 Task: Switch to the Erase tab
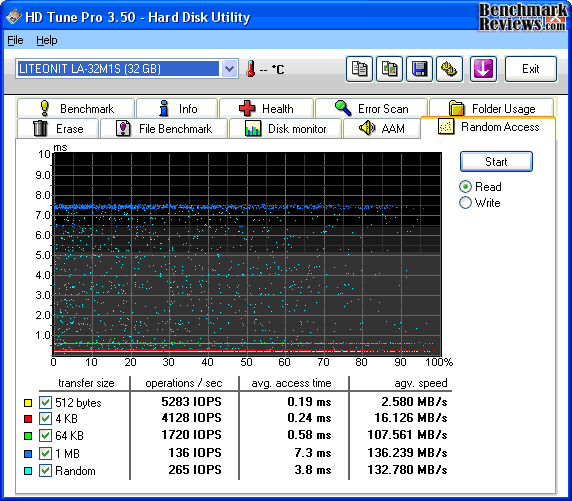[58, 128]
